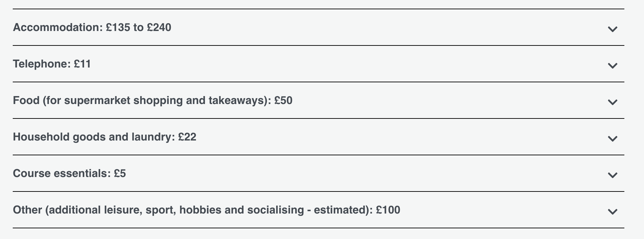The width and height of the screenshot is (644, 239).
Task: Click the £240 upper accommodation figure
Action: tap(159, 28)
